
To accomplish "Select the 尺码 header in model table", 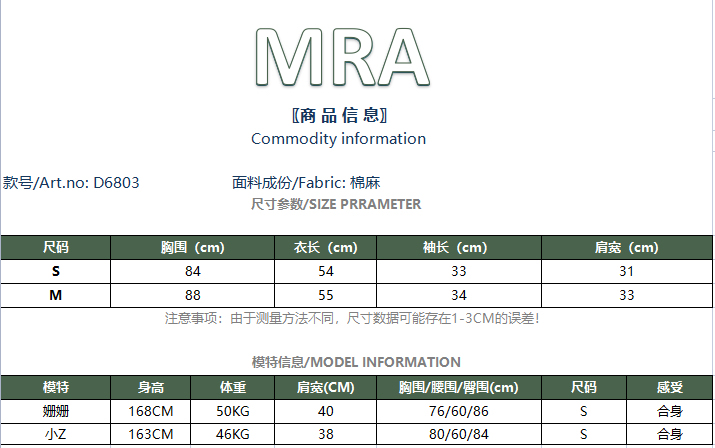I will click(584, 388).
